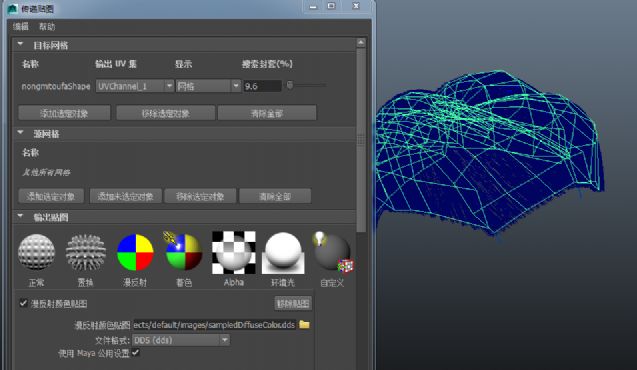The image size is (637, 370).
Task: Select the nongmtoufaShape target mesh name
Action: (56, 86)
